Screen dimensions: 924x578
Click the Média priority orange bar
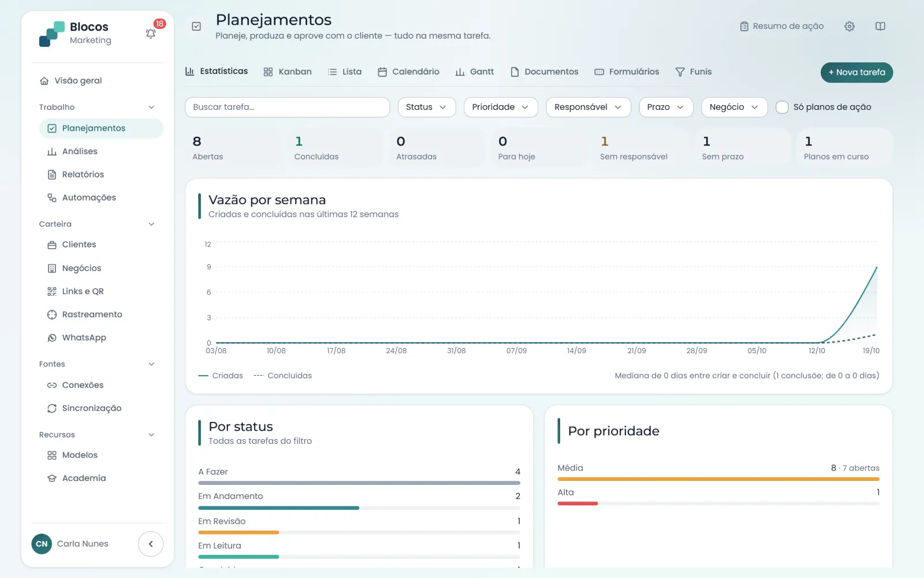point(718,479)
